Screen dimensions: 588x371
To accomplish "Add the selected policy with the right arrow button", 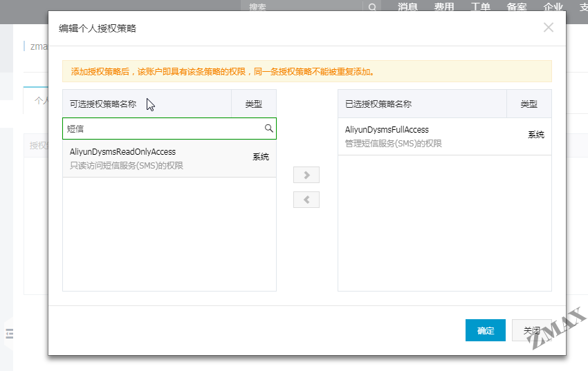I will pos(306,175).
